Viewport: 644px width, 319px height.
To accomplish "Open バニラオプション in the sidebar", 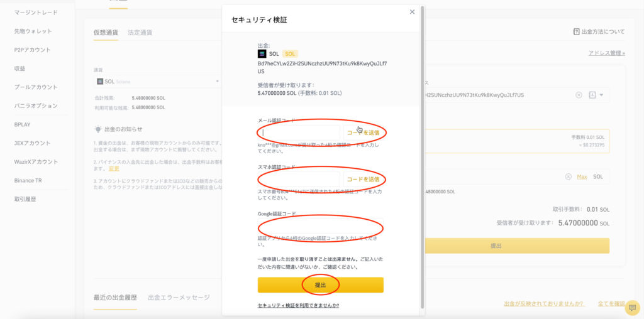I will (x=36, y=105).
